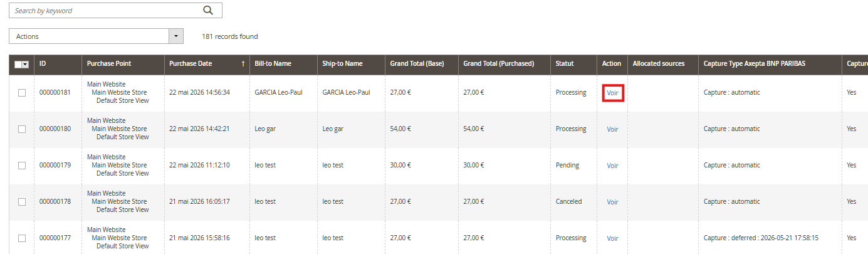
Task: Click the Purchase Date sort arrow
Action: pos(243,64)
